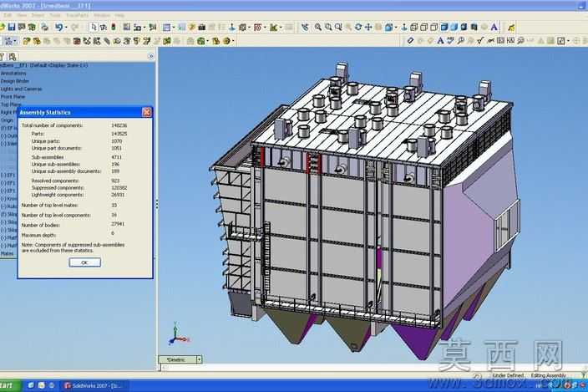The image size is (588, 392).
Task: Open the Dimetric view orientation dropdown
Action: [199, 359]
